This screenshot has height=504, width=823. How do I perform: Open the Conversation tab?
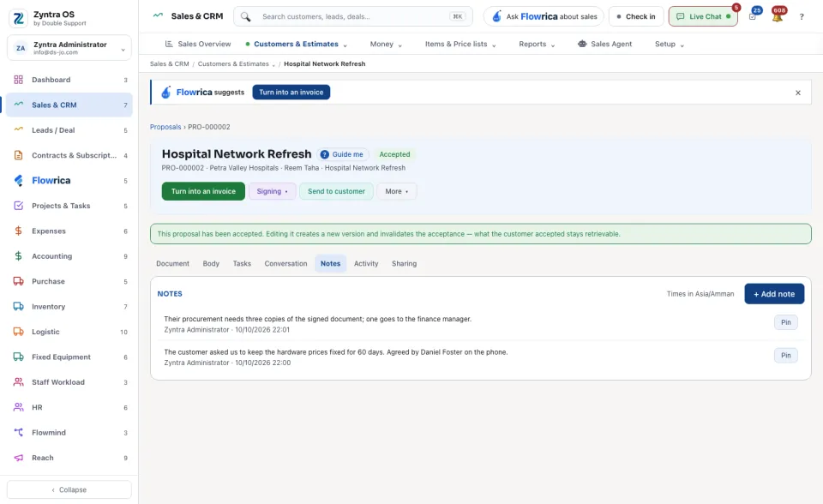coord(285,263)
